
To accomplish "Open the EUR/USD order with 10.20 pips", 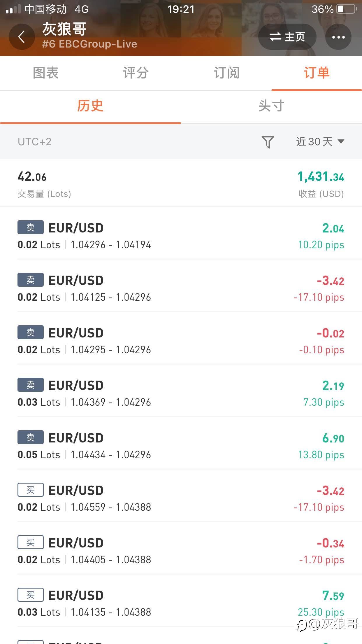I will [x=181, y=236].
